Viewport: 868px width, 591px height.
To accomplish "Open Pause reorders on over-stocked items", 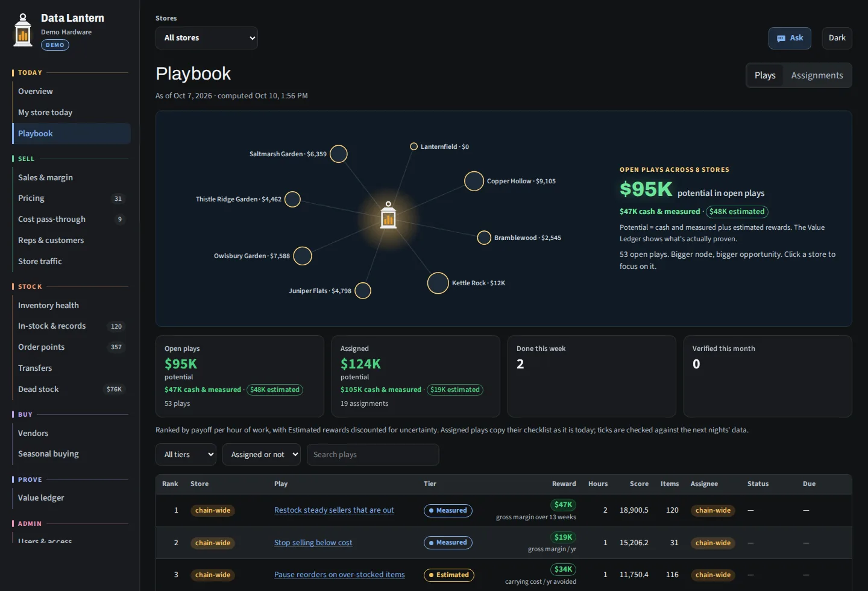I will tap(339, 575).
